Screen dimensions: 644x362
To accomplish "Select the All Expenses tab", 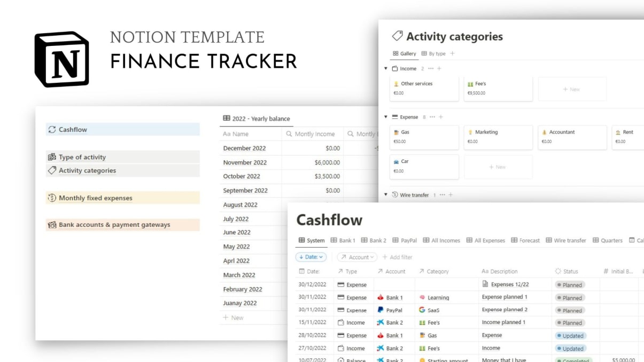I will click(x=485, y=240).
